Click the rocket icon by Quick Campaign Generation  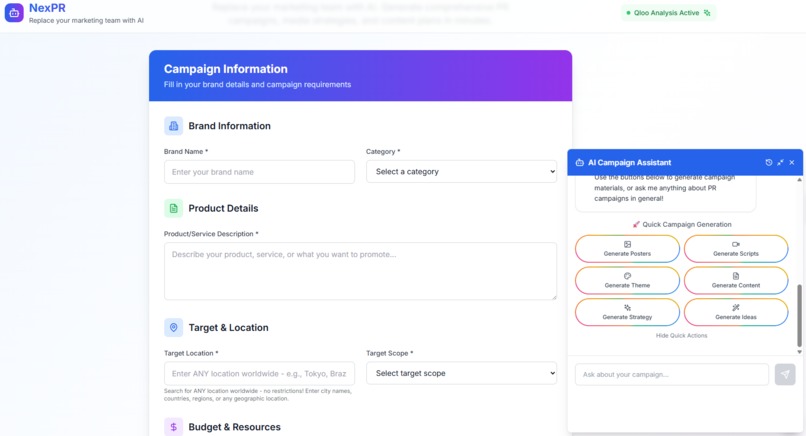[x=636, y=224]
